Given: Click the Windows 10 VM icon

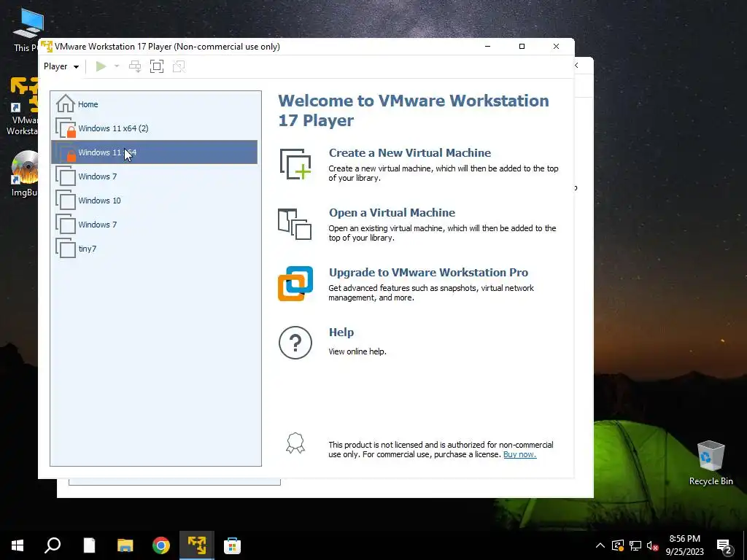Looking at the screenshot, I should [x=65, y=200].
